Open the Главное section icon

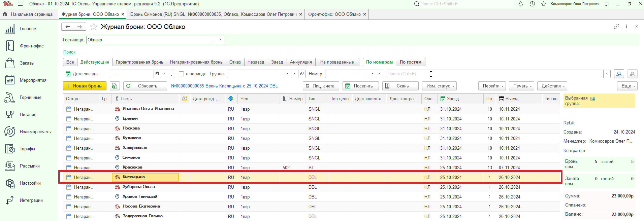[x=10, y=29]
